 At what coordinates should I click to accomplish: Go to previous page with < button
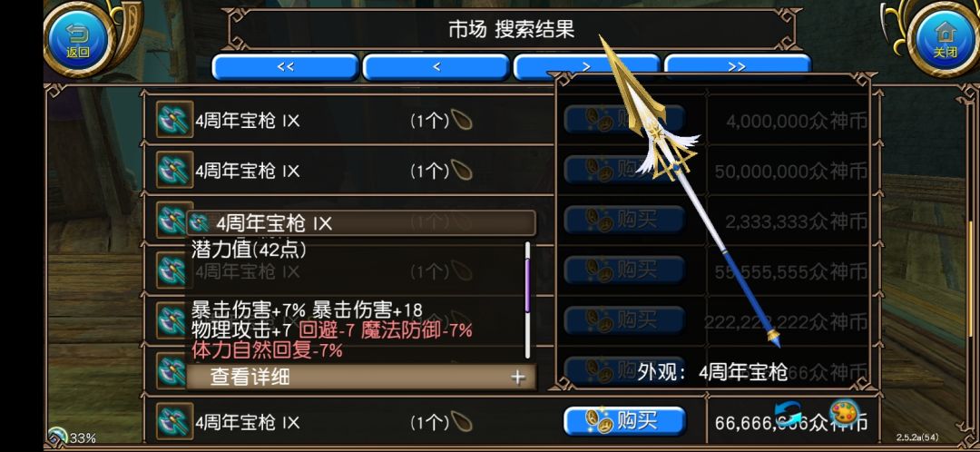(436, 67)
